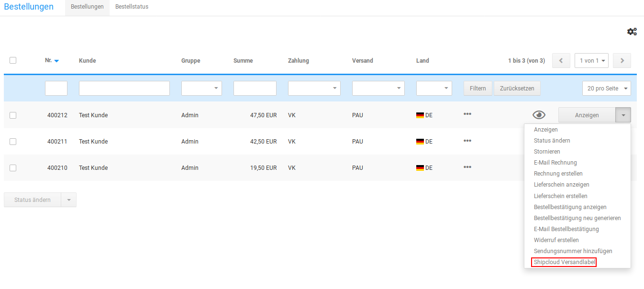Click the Zurücksetzen button

(x=517, y=89)
